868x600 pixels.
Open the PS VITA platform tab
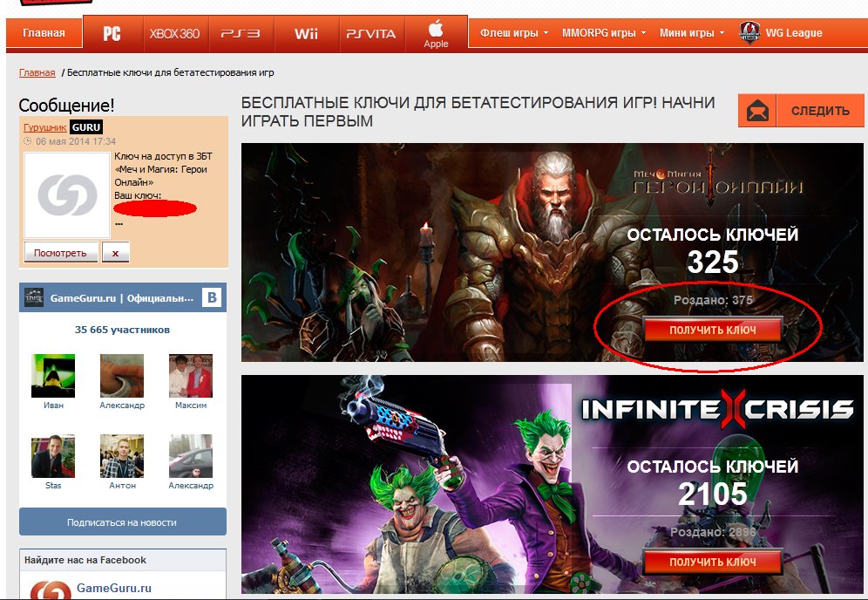tap(371, 34)
